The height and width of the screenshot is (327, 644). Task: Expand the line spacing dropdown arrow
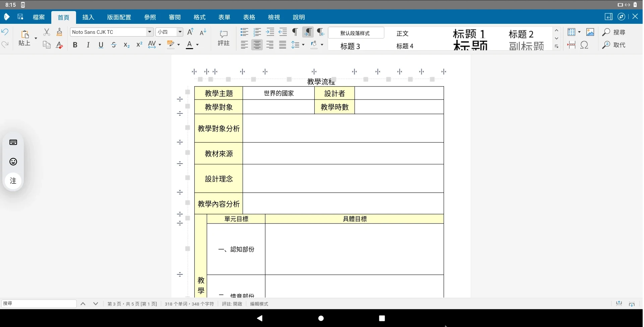coord(303,45)
